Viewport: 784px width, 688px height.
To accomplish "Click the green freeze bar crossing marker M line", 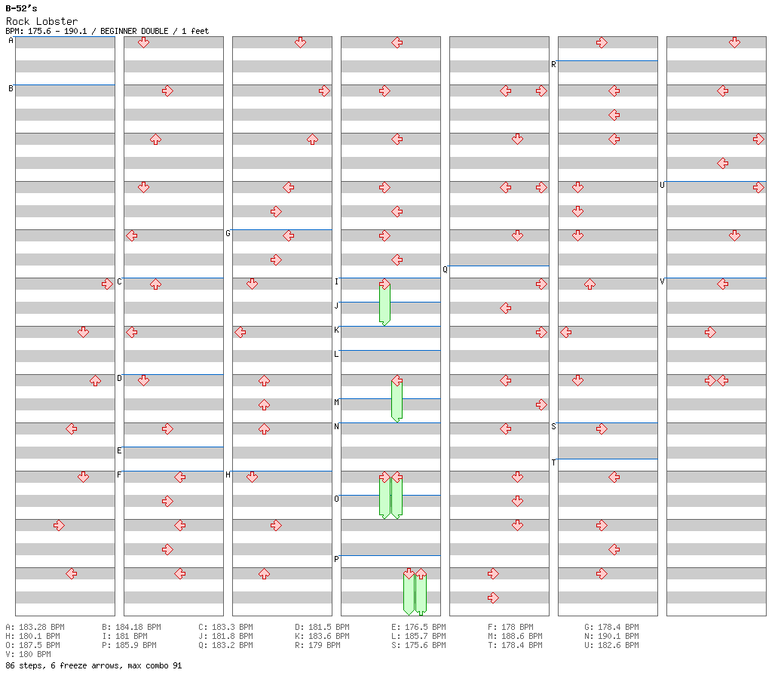I will pyautogui.click(x=397, y=402).
